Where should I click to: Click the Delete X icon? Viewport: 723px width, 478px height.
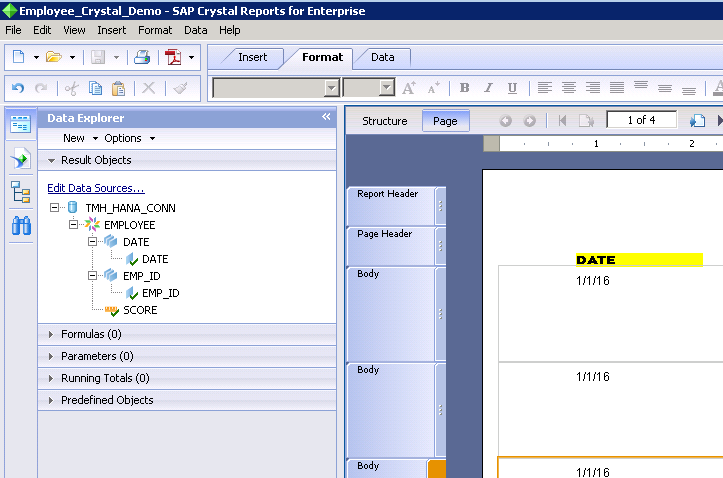tap(148, 88)
